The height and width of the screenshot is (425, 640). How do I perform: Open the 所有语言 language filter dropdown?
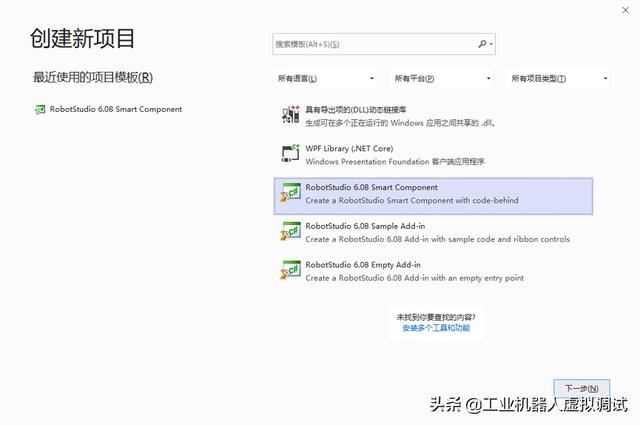[x=325, y=78]
